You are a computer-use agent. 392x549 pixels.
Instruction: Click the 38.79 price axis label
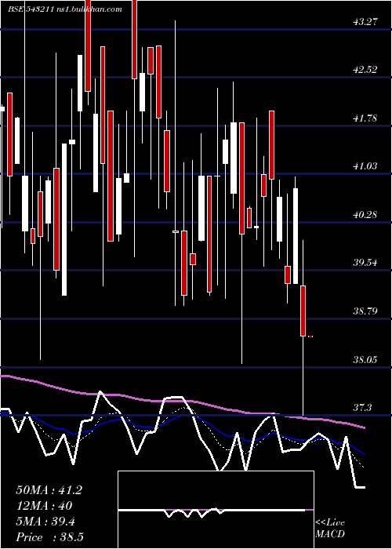click(365, 311)
